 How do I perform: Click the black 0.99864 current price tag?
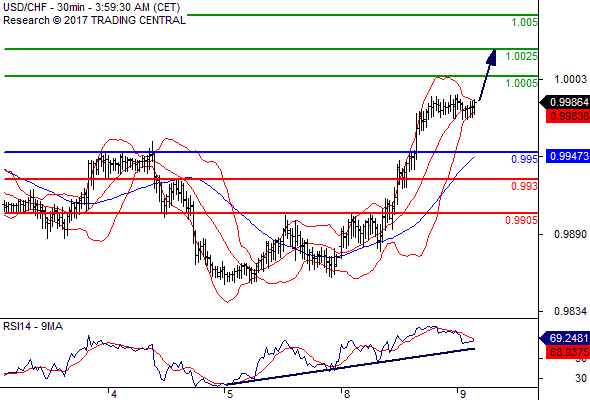[565, 102]
